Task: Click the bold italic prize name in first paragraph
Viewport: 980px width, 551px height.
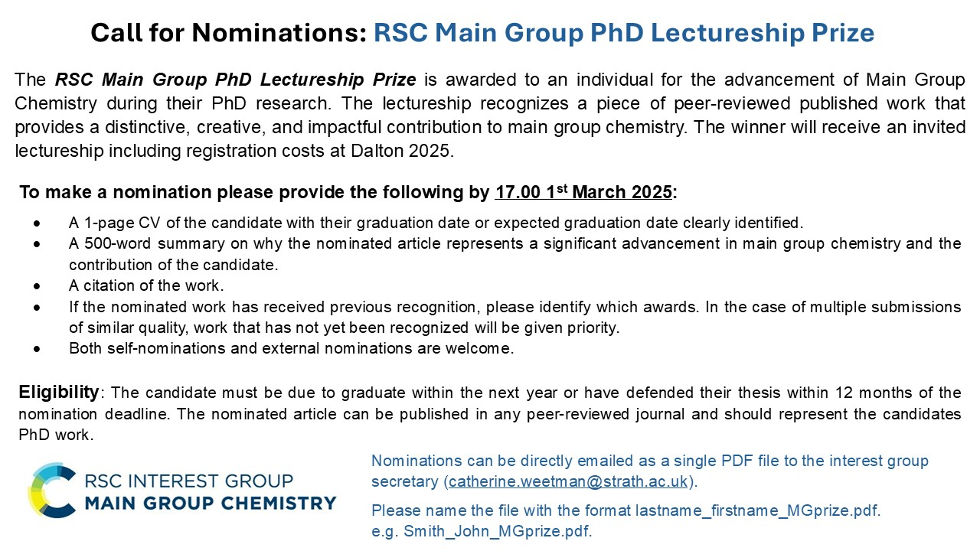Action: [x=236, y=80]
